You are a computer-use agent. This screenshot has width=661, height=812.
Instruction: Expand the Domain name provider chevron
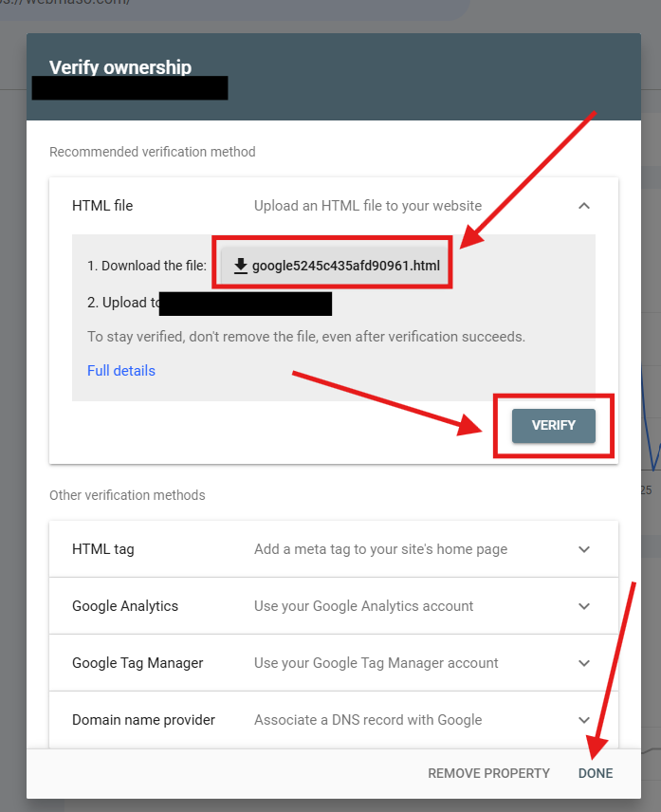584,720
